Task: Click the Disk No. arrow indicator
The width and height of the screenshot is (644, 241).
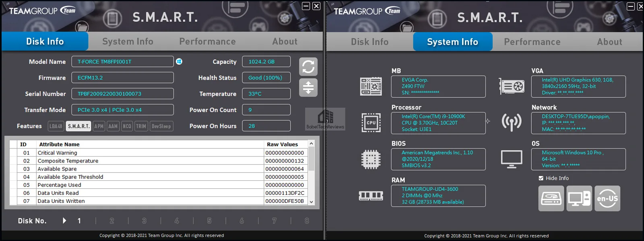Action: click(64, 220)
